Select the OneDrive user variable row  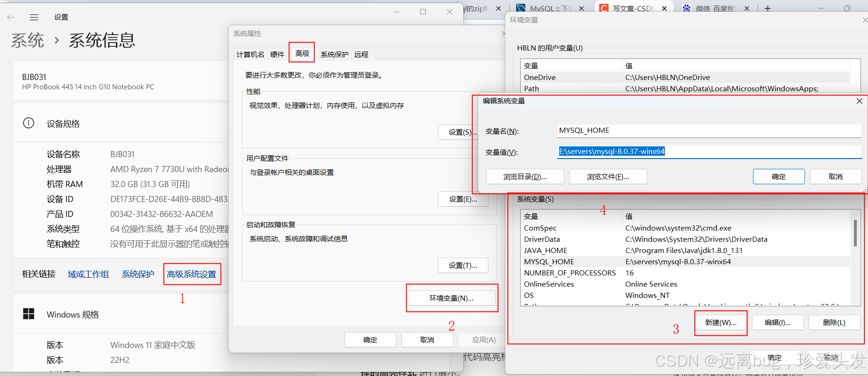click(685, 78)
